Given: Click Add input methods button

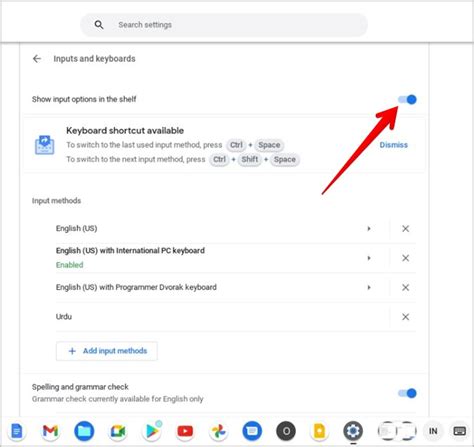Looking at the screenshot, I should coord(107,351).
